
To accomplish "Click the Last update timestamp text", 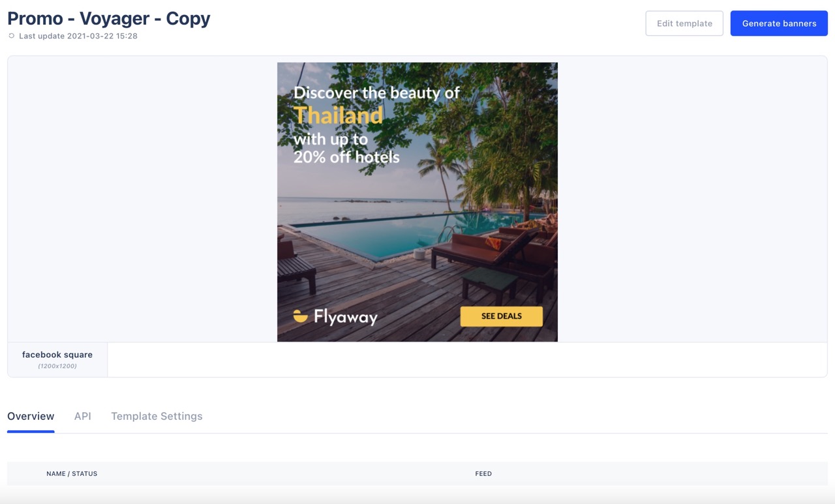I will click(x=78, y=36).
